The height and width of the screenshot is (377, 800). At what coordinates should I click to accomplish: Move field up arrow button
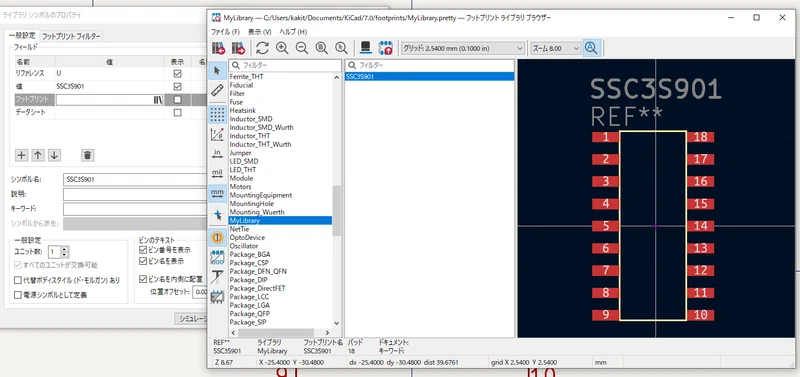point(38,155)
